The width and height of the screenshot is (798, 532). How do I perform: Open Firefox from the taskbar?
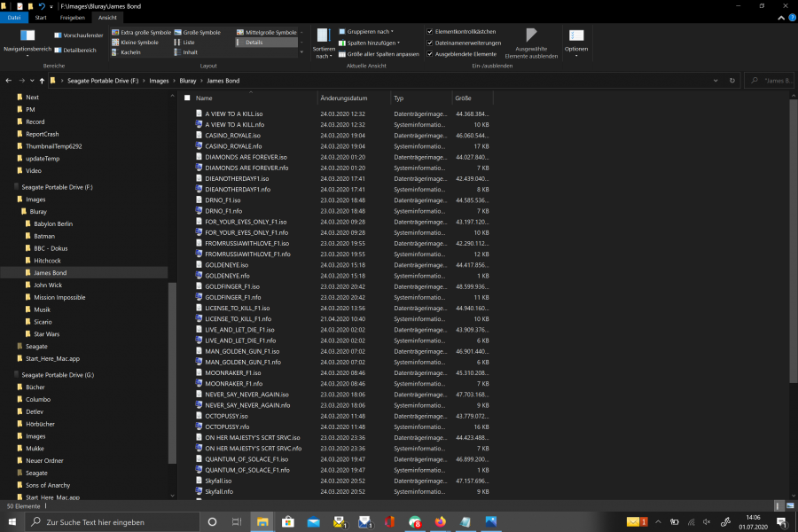(x=440, y=522)
